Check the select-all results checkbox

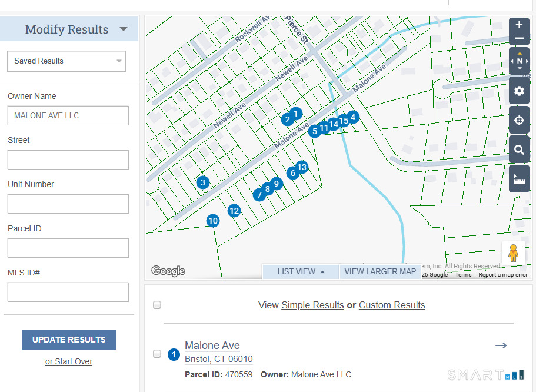tap(157, 305)
